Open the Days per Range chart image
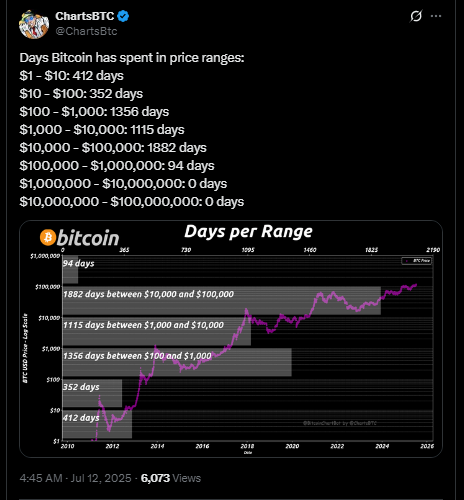Screen dimensions: 464x500 (231, 339)
